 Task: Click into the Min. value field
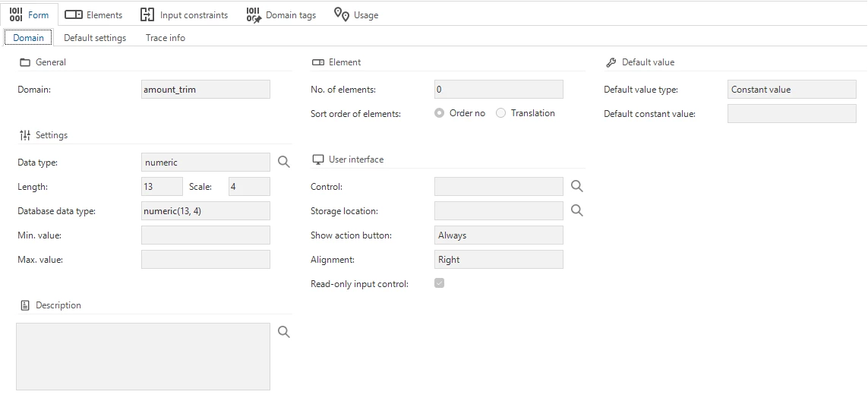(205, 235)
